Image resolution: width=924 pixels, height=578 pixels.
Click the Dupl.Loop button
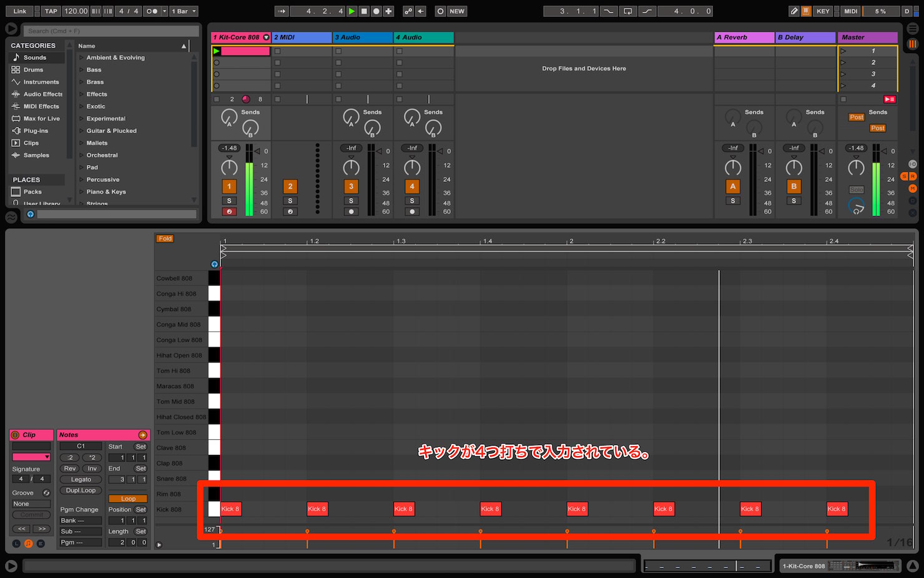point(81,491)
